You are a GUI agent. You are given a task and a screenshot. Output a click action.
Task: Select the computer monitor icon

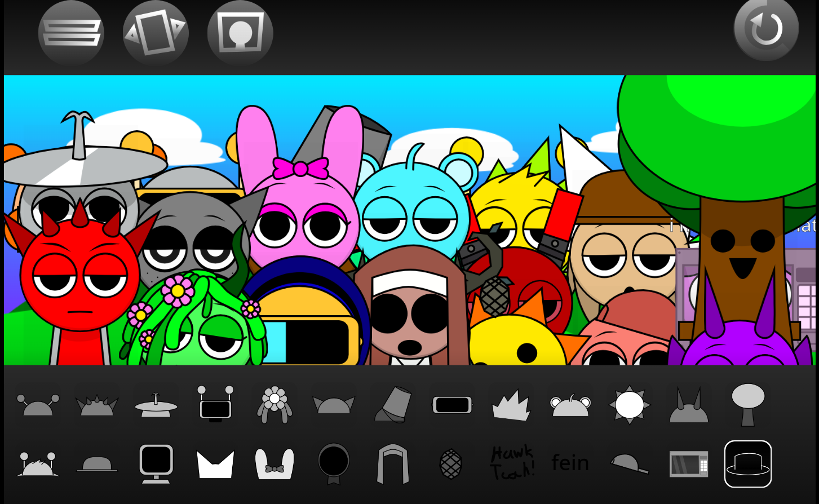click(x=156, y=464)
